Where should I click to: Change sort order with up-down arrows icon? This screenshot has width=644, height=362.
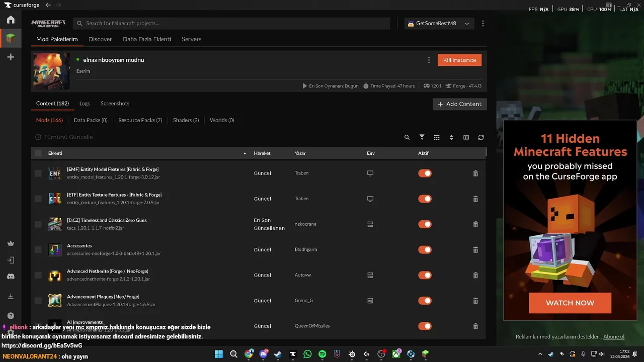[x=451, y=137]
